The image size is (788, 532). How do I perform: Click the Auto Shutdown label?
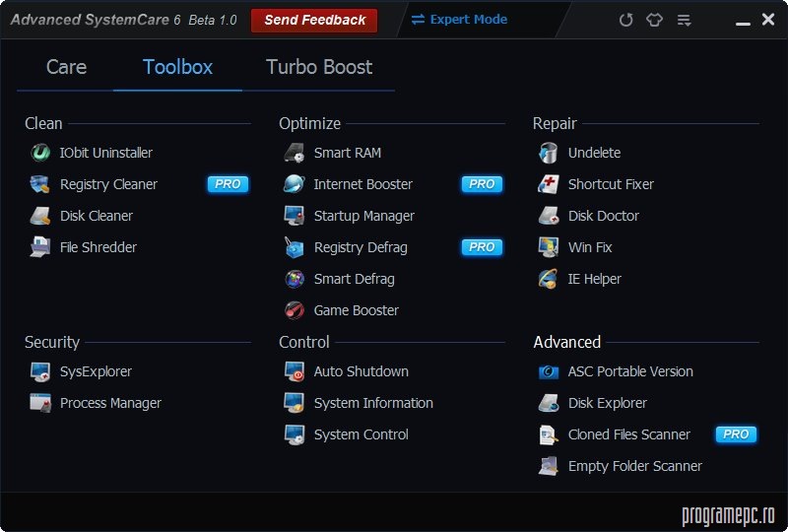pyautogui.click(x=361, y=371)
